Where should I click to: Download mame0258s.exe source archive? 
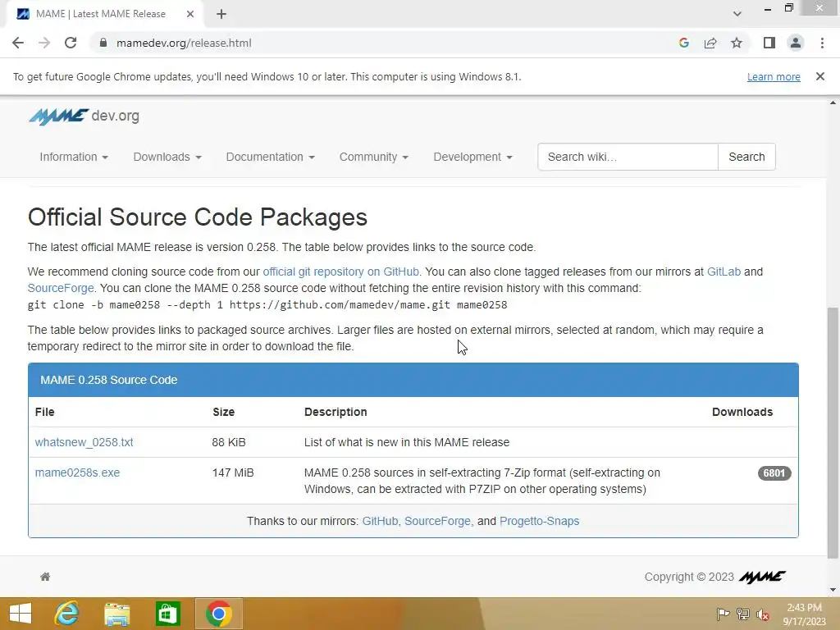[77, 473]
